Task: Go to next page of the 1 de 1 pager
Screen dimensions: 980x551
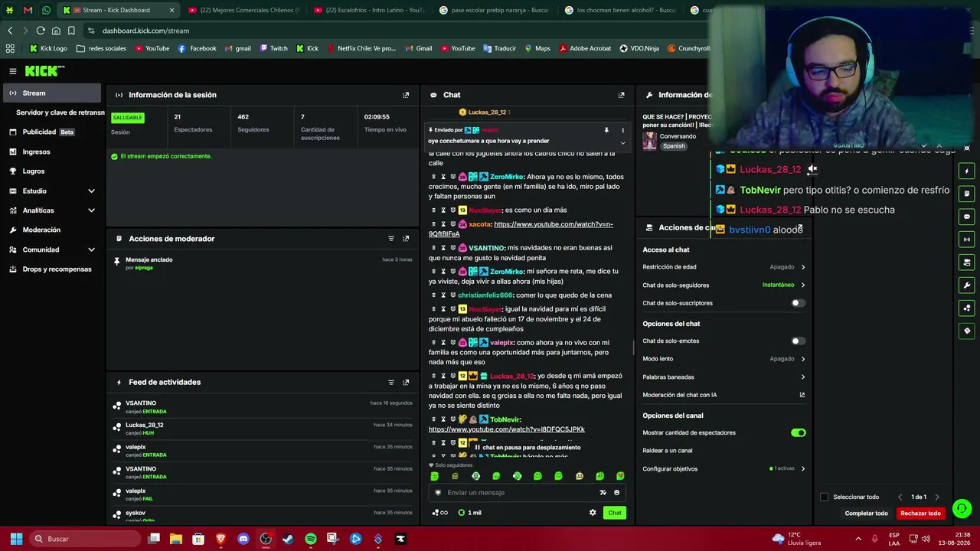Action: pos(937,497)
